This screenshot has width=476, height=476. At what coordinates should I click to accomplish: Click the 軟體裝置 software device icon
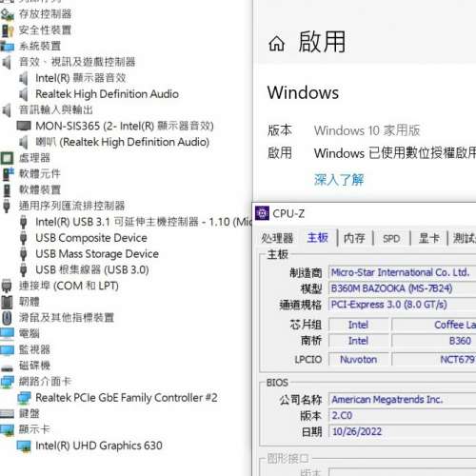point(7,190)
